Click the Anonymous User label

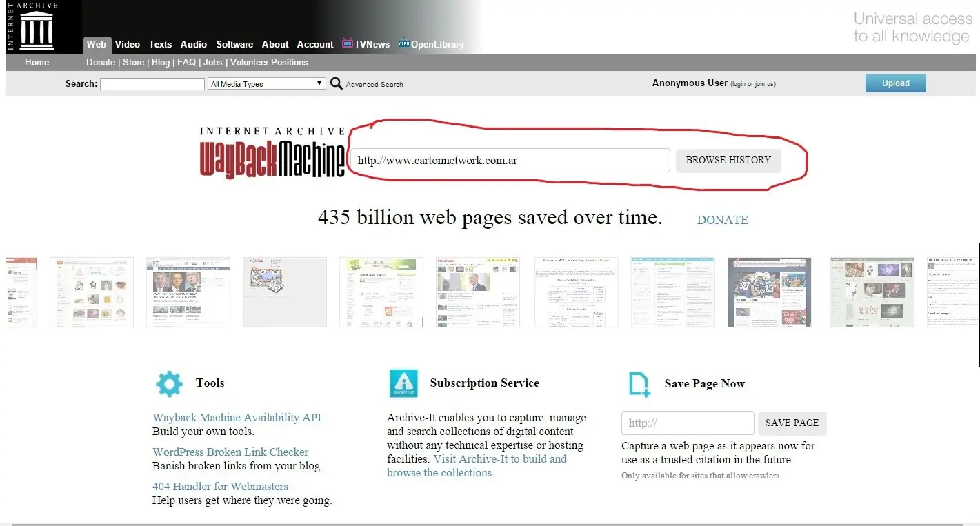690,83
